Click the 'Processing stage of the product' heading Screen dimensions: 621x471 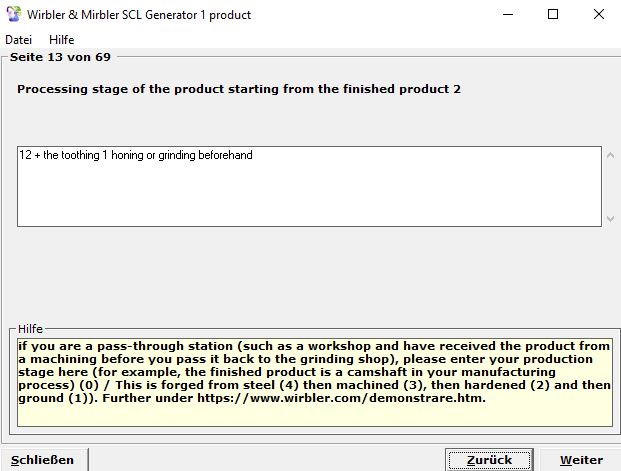point(239,89)
